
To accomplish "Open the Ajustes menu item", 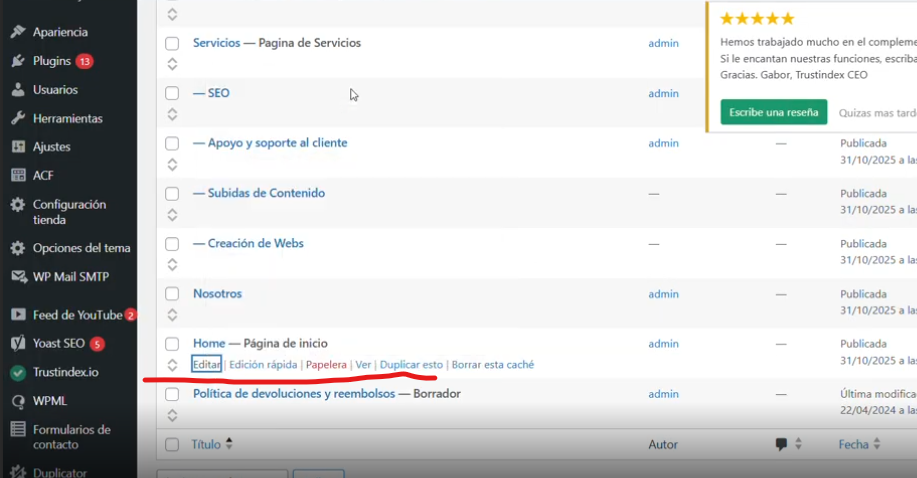I will [51, 147].
